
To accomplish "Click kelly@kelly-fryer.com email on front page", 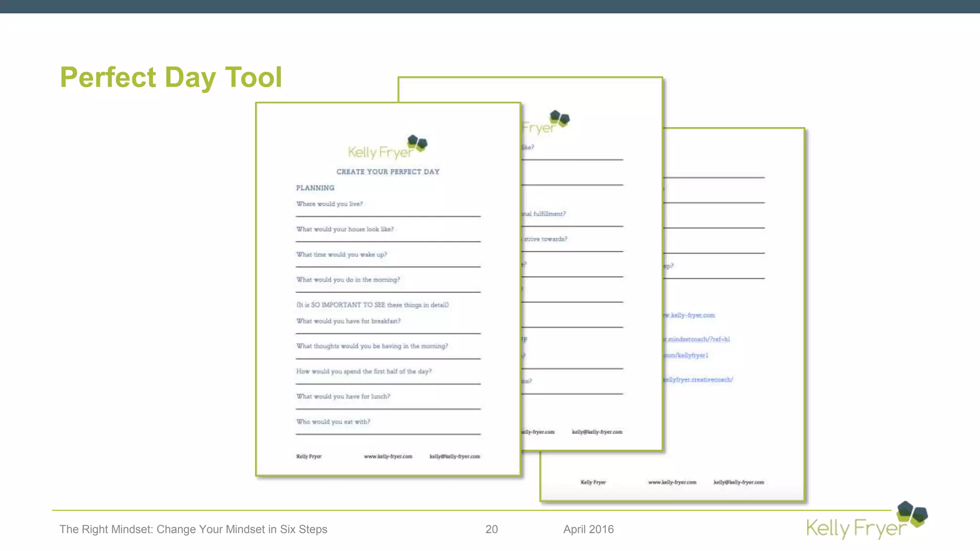I will click(x=455, y=456).
